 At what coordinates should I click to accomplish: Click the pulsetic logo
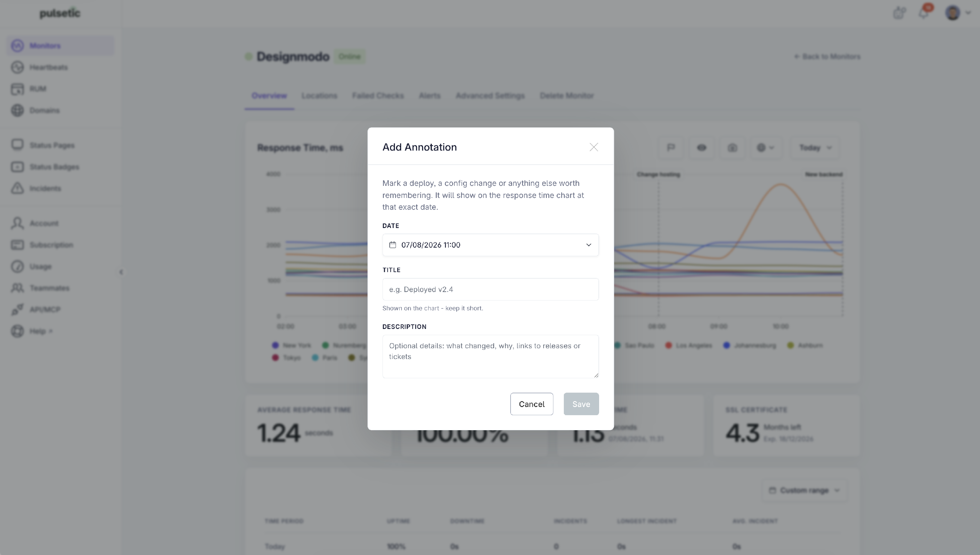click(x=60, y=13)
